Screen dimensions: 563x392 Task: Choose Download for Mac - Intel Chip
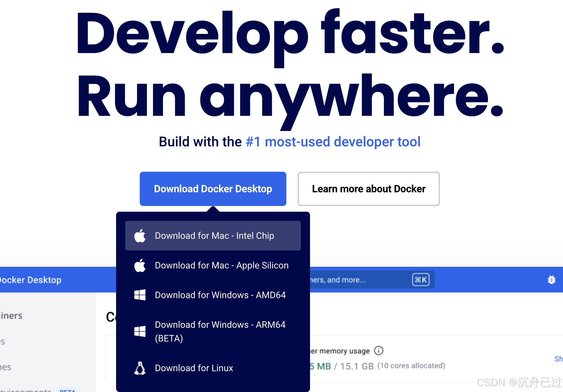click(x=213, y=236)
